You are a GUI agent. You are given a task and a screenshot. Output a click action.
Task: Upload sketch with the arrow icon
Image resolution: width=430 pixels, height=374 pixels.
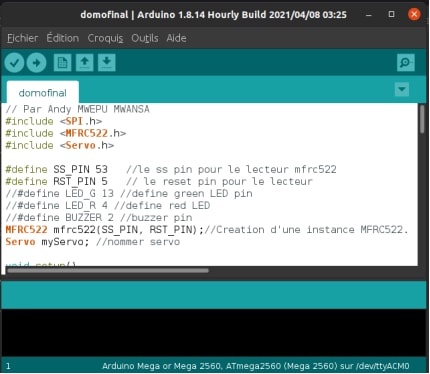point(36,63)
